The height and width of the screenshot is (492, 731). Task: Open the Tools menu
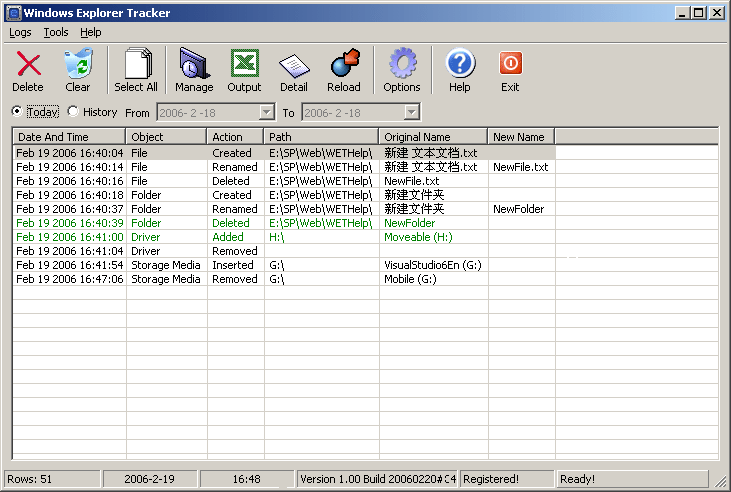coord(56,32)
